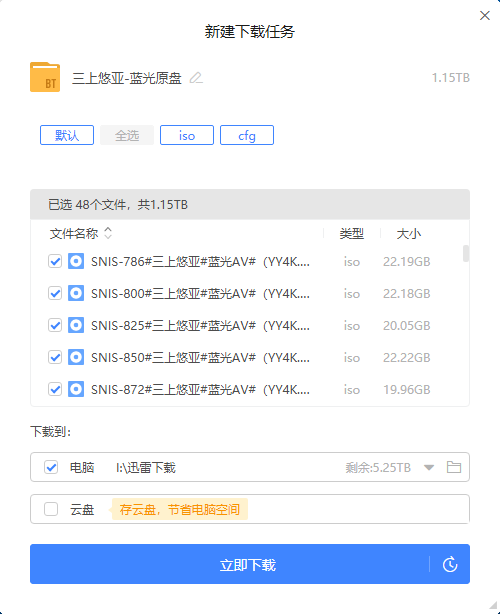Click the scheduled download clock icon
This screenshot has height=614, width=500.
pos(450,564)
